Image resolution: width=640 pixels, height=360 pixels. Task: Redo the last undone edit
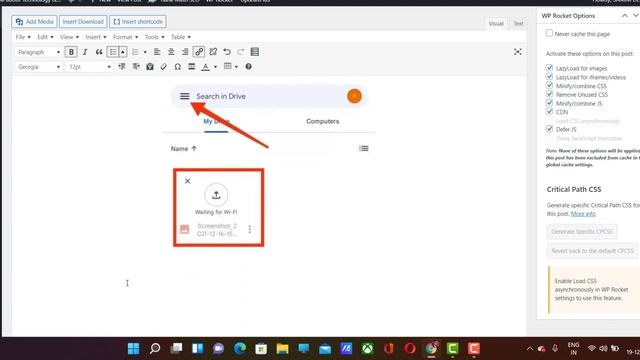[241, 52]
